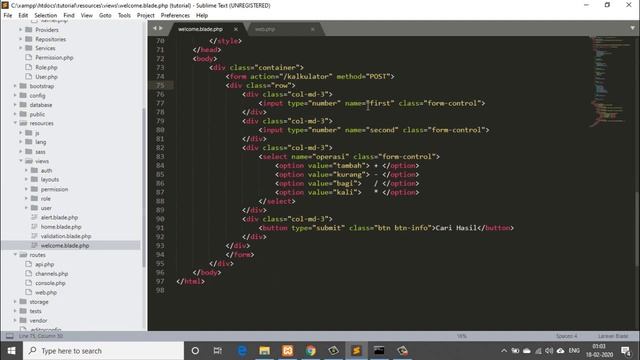Switch to the web.php tab
This screenshot has width=640, height=360.
click(284, 29)
